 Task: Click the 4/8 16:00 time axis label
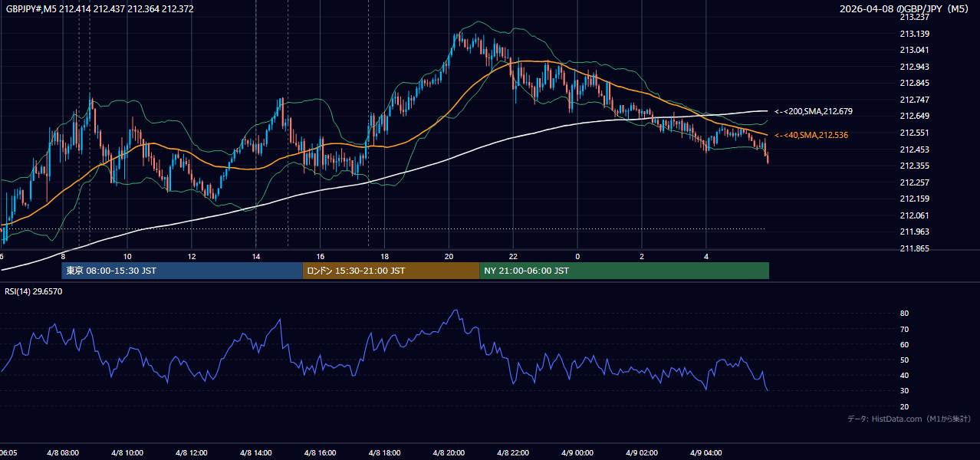pos(321,453)
